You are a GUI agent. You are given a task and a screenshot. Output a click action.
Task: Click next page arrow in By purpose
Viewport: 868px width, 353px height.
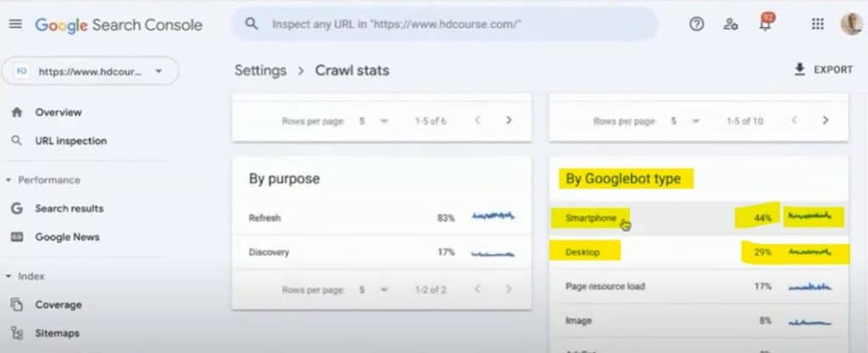click(x=509, y=289)
